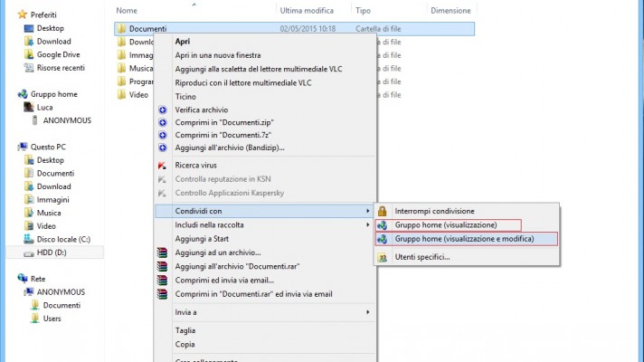Select Riproduci con il lettore multimediale VLC

pyautogui.click(x=243, y=82)
